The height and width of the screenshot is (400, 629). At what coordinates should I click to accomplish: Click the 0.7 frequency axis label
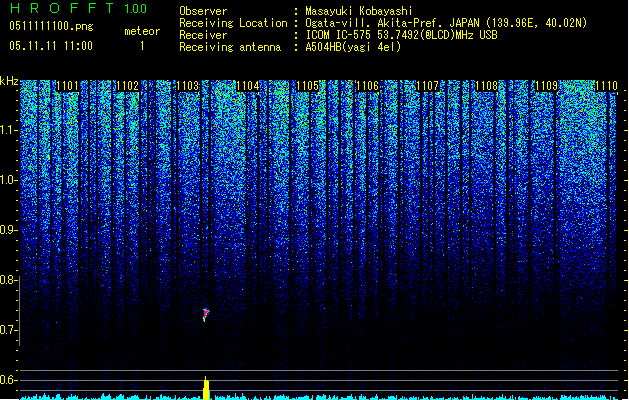[9, 330]
